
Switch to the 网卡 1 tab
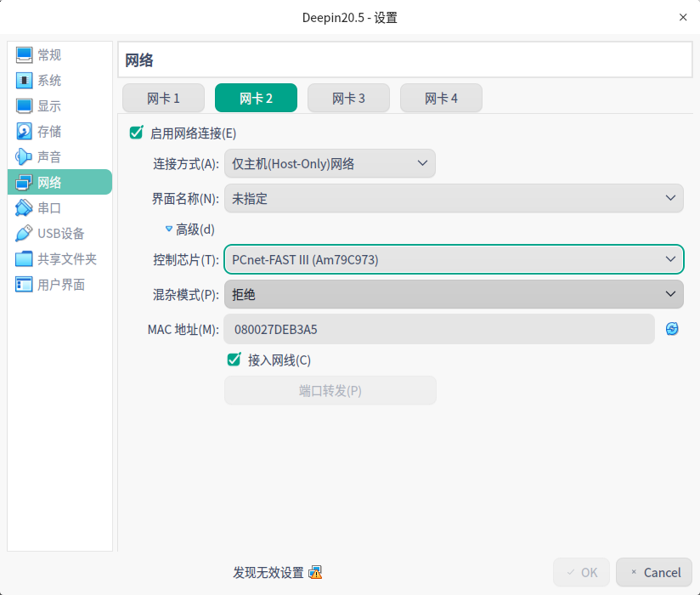(164, 98)
